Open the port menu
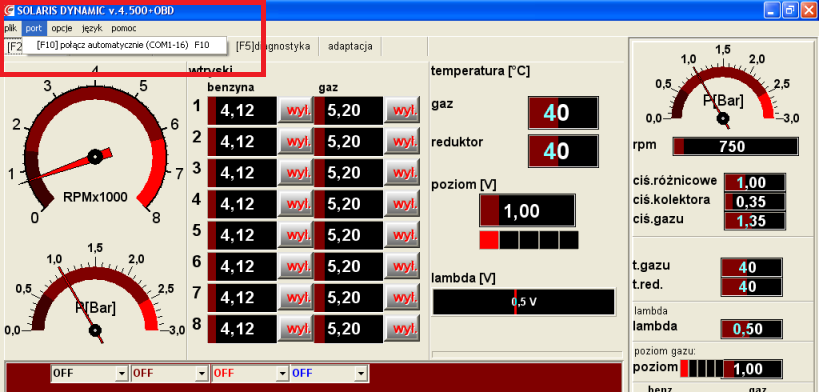This screenshot has height=392, width=819. (x=33, y=28)
